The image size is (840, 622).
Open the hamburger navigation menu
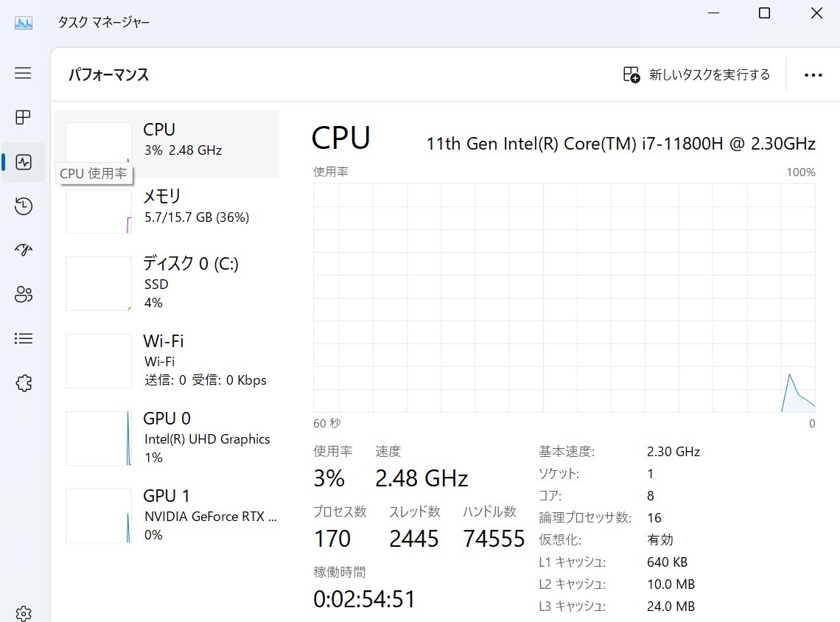pos(24,73)
